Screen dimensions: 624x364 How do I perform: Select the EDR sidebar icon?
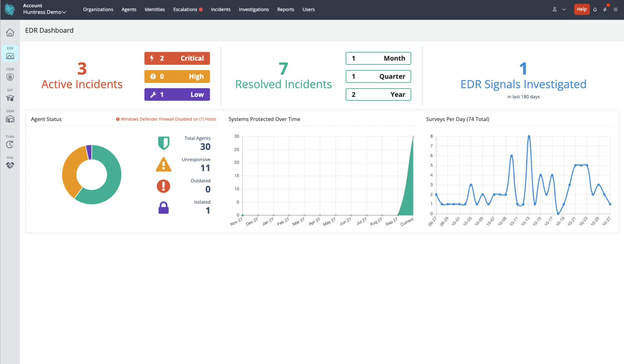click(10, 53)
